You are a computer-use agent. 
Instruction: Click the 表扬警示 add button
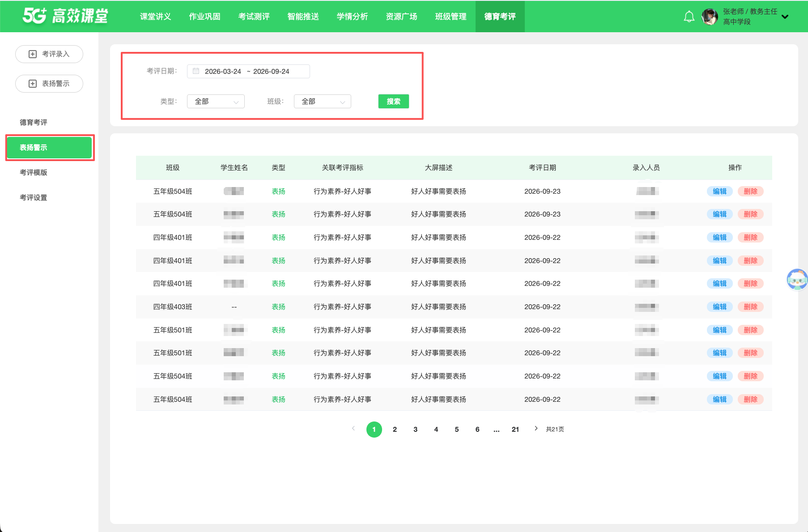(49, 84)
